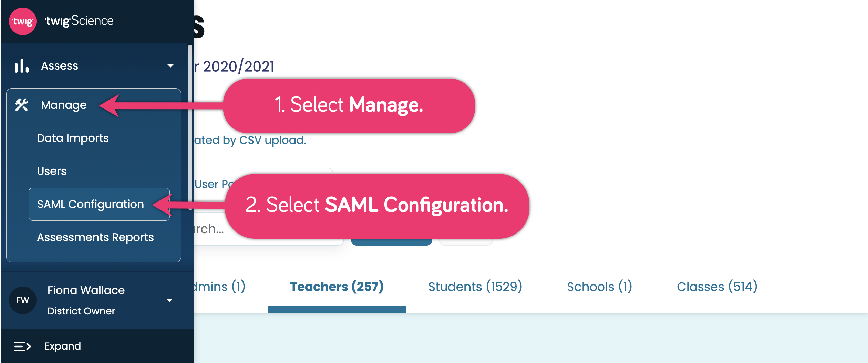Image resolution: width=868 pixels, height=363 pixels.
Task: Go to Users in Manage menu
Action: coord(52,171)
